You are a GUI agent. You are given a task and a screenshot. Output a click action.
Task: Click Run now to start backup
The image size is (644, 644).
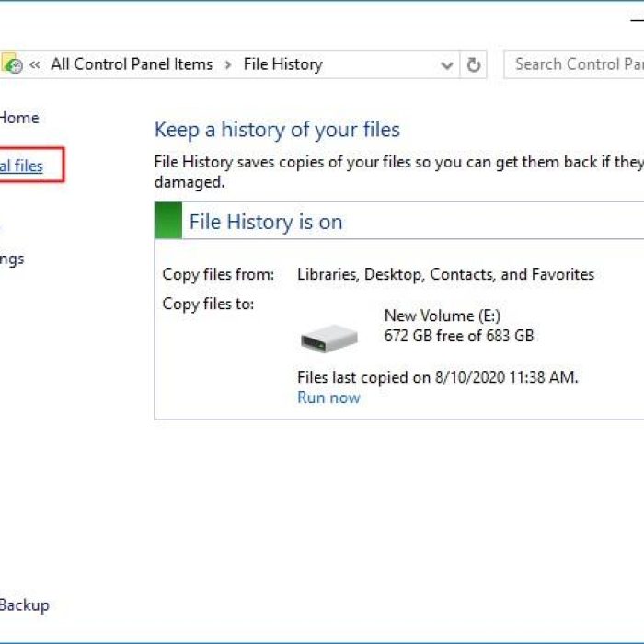pos(328,397)
